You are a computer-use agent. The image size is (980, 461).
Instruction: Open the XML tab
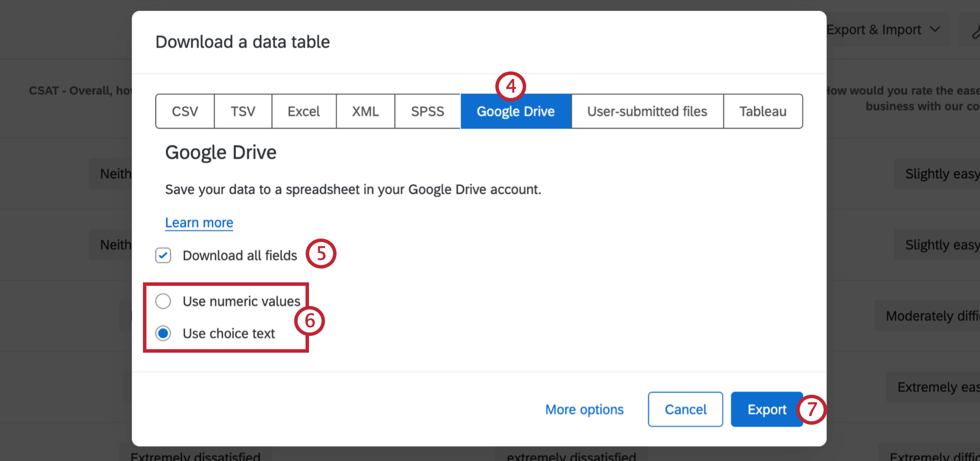pyautogui.click(x=365, y=111)
